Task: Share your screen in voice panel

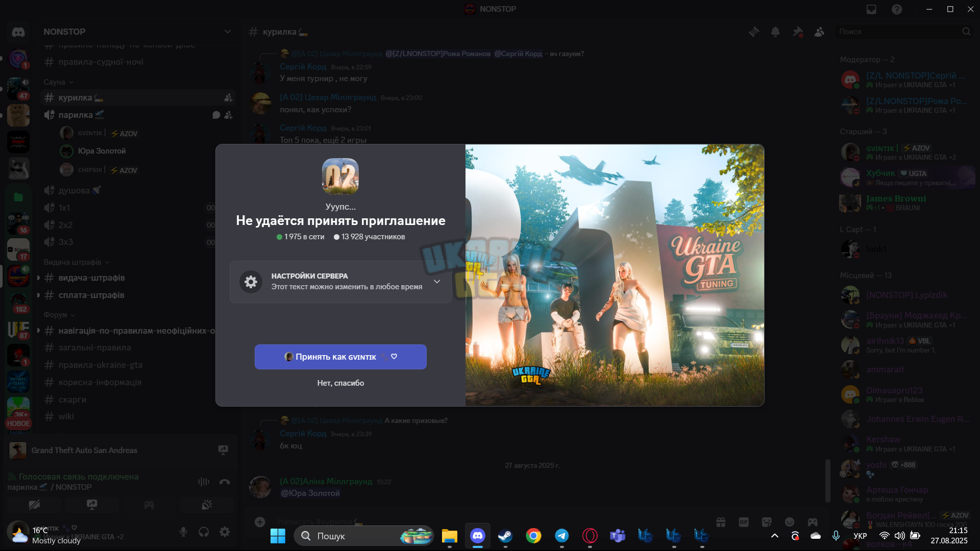Action: click(92, 505)
